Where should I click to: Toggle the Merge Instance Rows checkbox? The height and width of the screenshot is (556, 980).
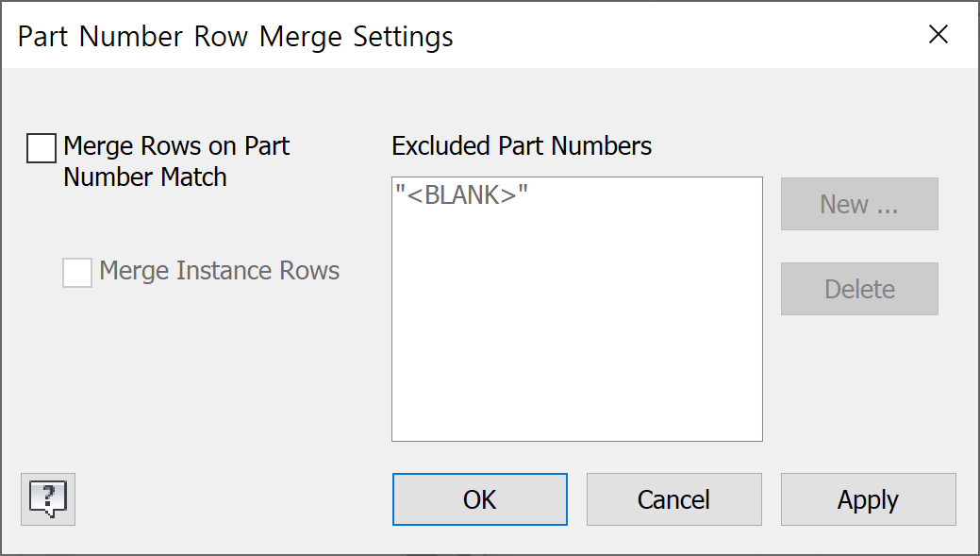77,271
